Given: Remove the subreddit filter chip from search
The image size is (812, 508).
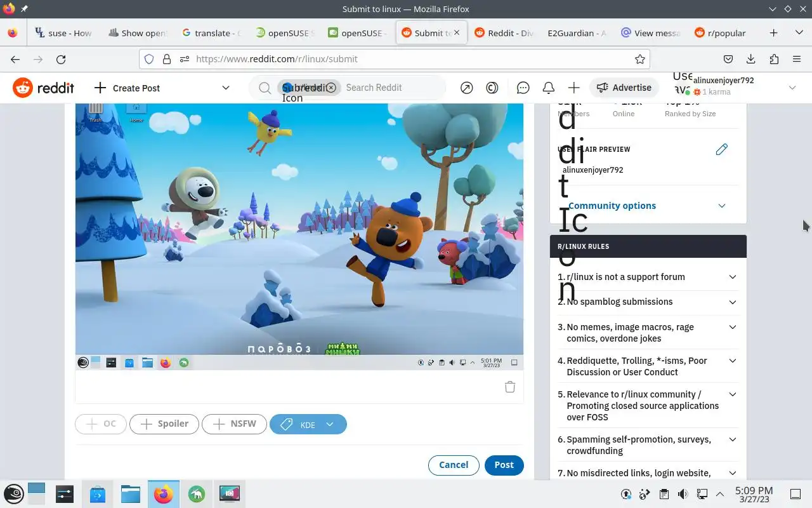Looking at the screenshot, I should point(331,88).
